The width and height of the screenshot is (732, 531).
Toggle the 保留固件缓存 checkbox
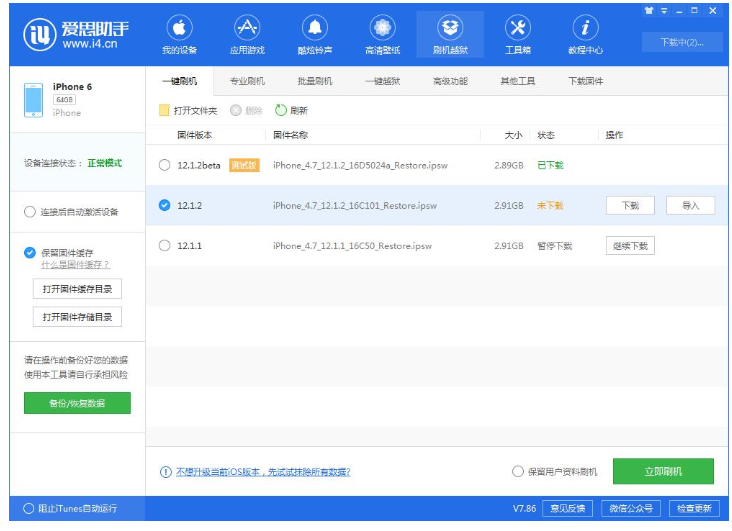click(30, 253)
